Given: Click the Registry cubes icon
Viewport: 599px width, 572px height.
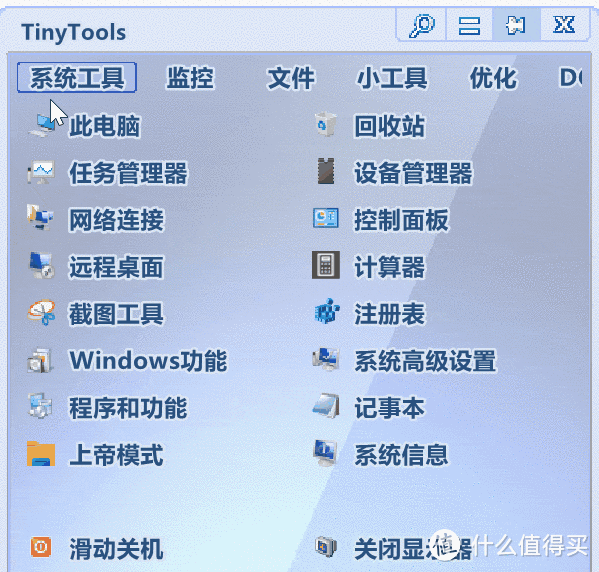Looking at the screenshot, I should pyautogui.click(x=327, y=311).
